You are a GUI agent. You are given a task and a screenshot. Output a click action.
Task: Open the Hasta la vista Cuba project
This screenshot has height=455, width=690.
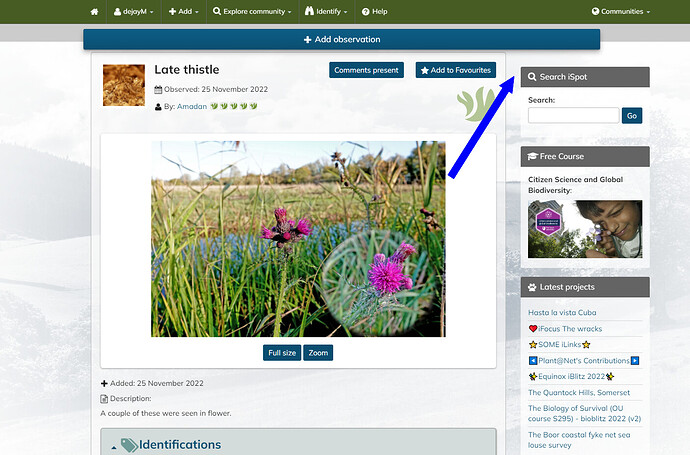click(x=562, y=312)
